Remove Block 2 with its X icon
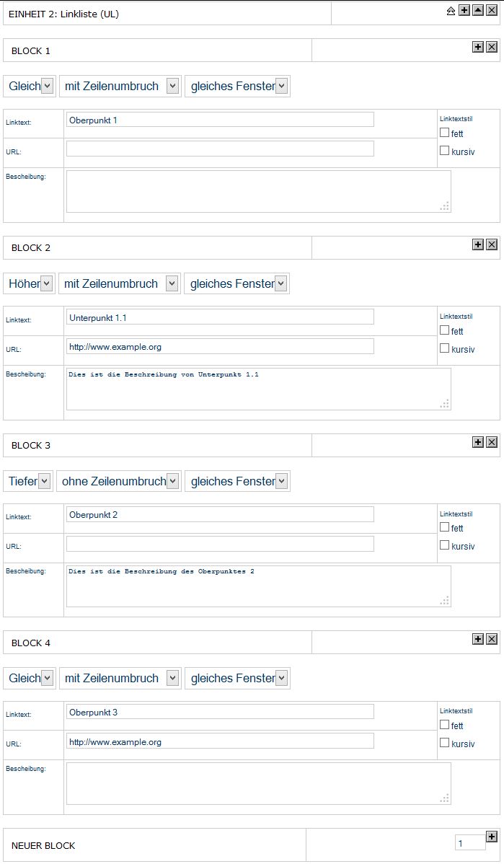 coord(492,244)
